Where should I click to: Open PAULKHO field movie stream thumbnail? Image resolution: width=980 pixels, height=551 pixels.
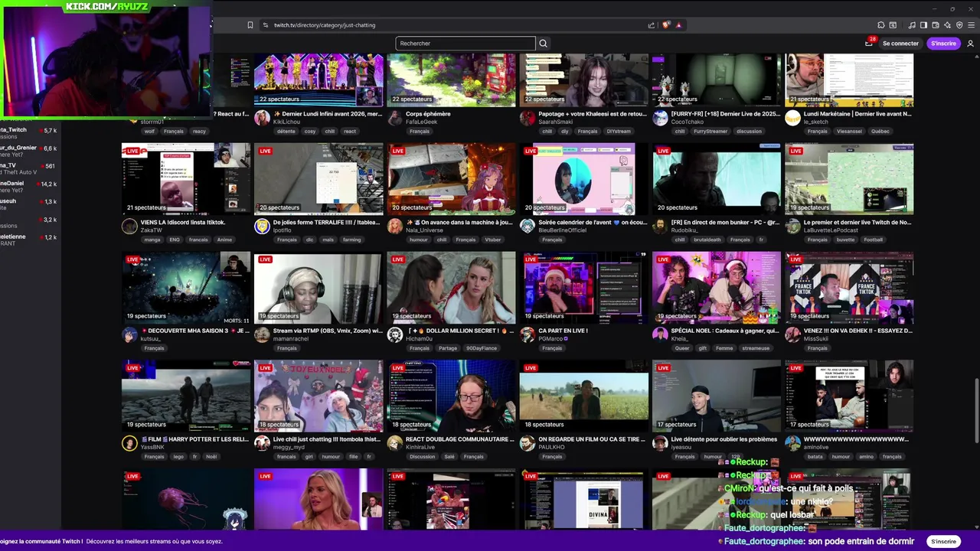pyautogui.click(x=584, y=396)
